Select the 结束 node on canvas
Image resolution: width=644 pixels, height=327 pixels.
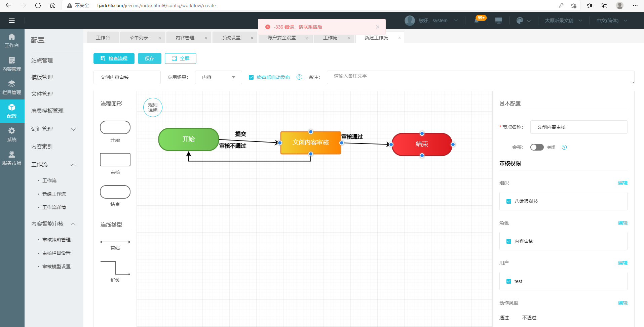[422, 144]
